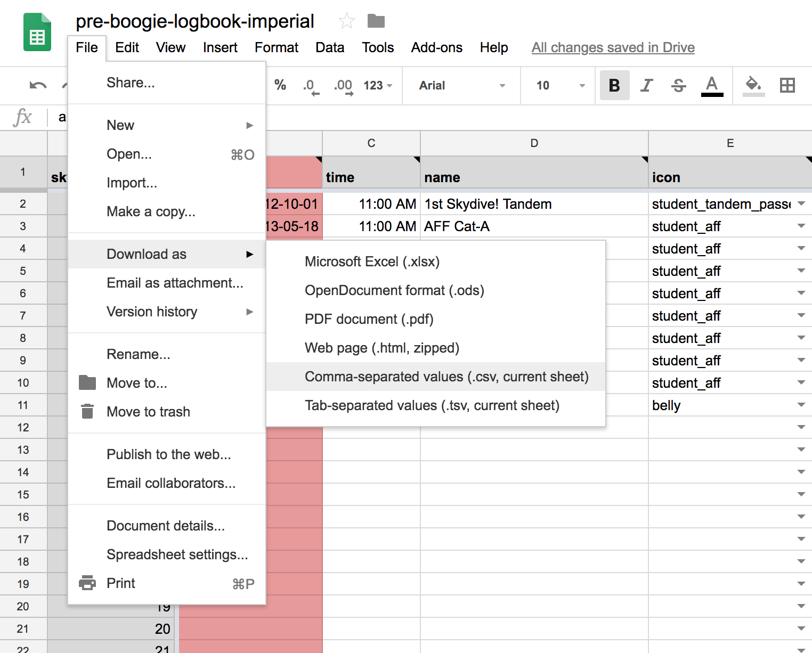Screen dimensions: 812x653
Task: Choose Share... from File menu
Action: coord(167,83)
